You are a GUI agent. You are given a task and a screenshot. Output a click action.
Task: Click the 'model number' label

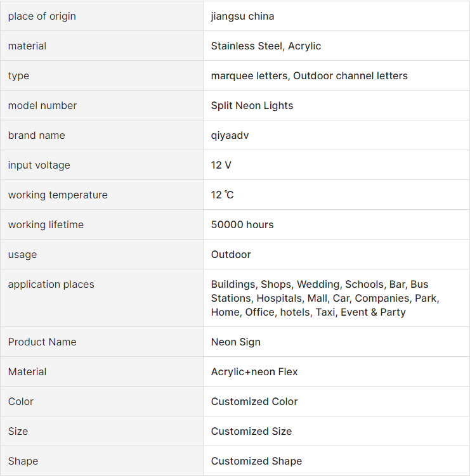42,106
